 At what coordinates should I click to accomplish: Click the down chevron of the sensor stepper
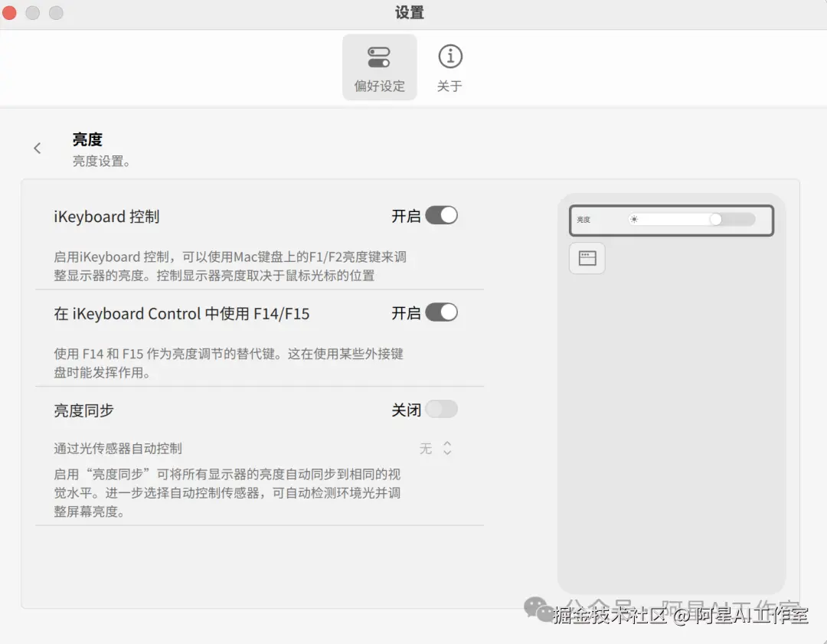tap(446, 453)
